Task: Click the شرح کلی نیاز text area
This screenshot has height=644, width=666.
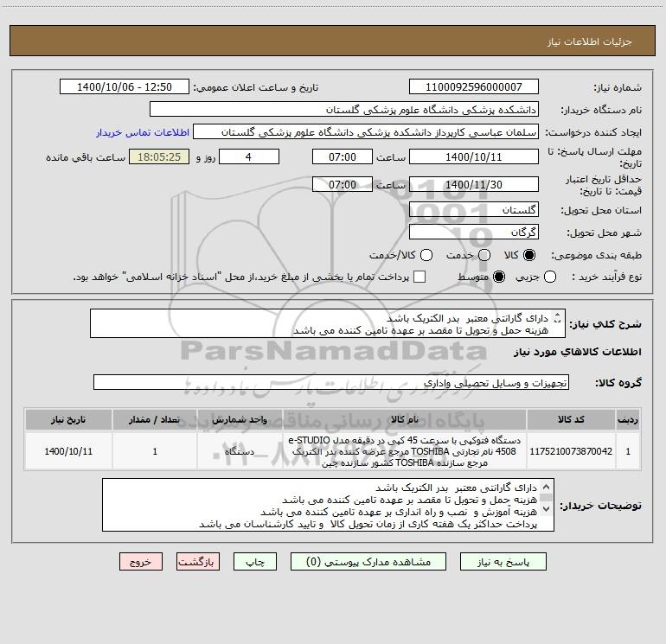Action: (328, 323)
